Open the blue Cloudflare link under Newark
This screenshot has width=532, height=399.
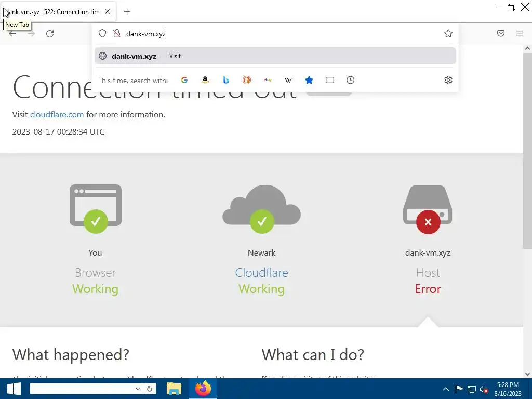click(262, 273)
